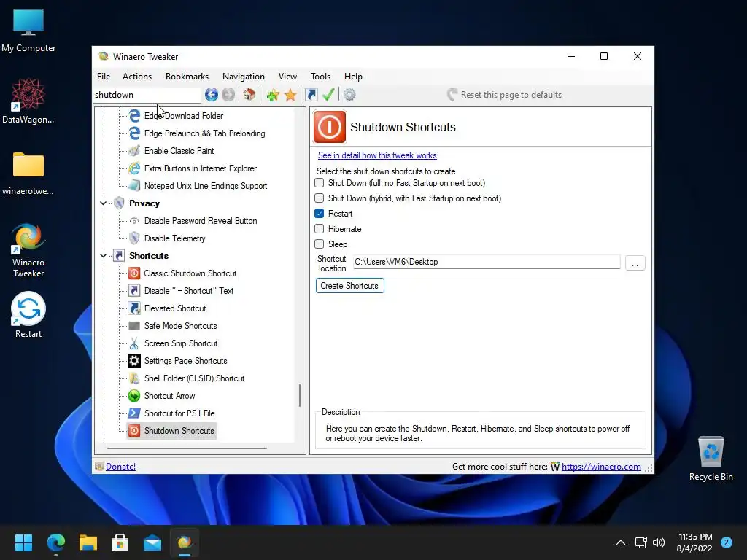Select Edge Download Folder tree item
The width and height of the screenshot is (747, 560).
coord(183,116)
